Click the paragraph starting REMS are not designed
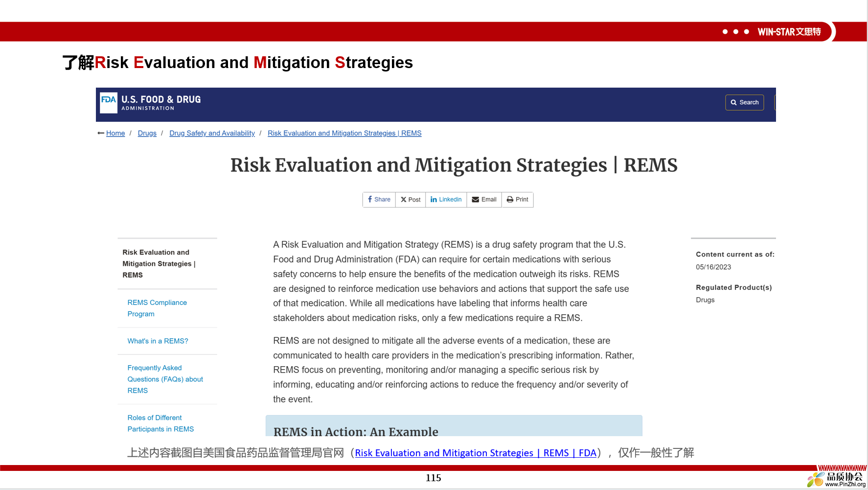The height and width of the screenshot is (490, 868). tap(454, 370)
